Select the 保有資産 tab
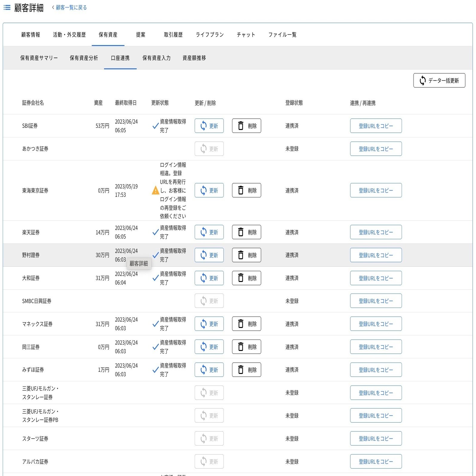Image resolution: width=476 pixels, height=476 pixels. coord(108,35)
